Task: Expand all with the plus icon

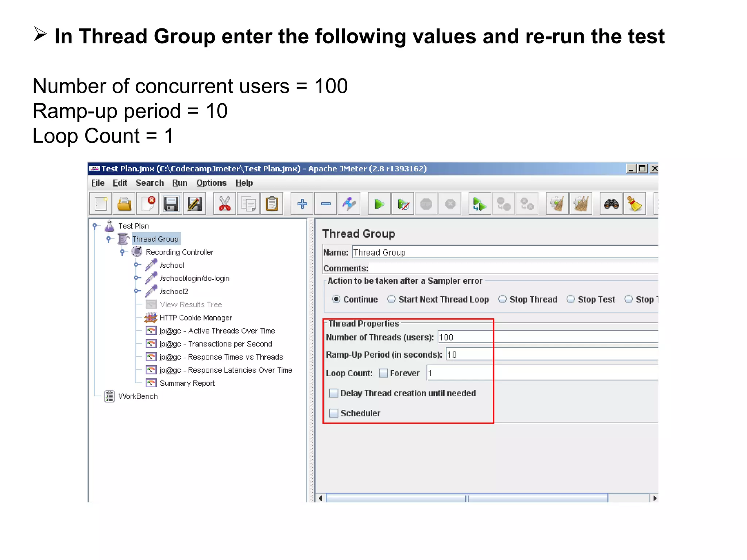Action: [x=302, y=204]
